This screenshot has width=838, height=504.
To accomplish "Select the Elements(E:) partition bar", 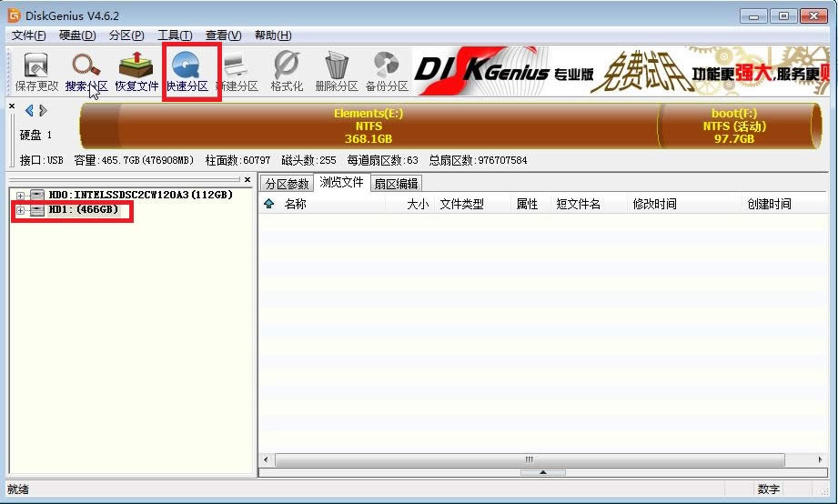I will (369, 126).
